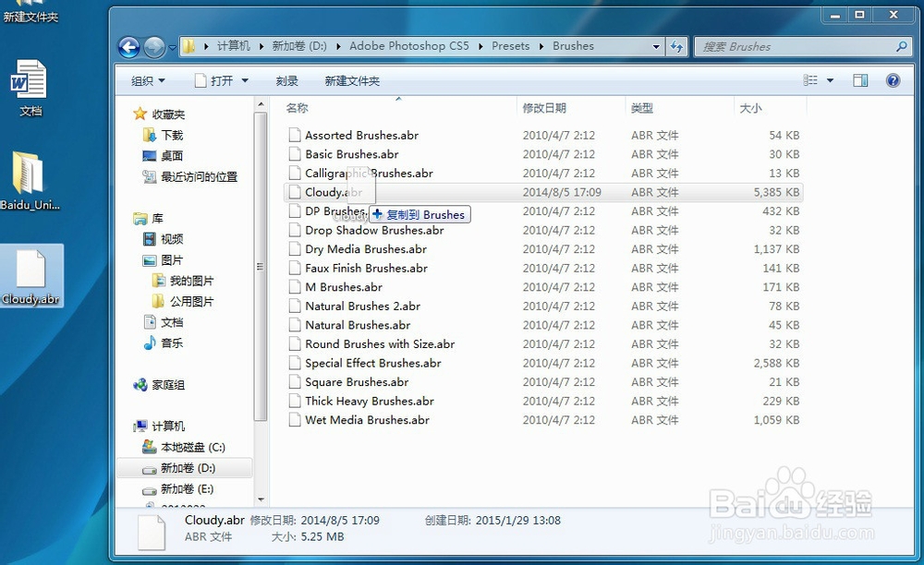Select 计算机 in the address breadcrumb
The height and width of the screenshot is (565, 924).
(x=234, y=46)
